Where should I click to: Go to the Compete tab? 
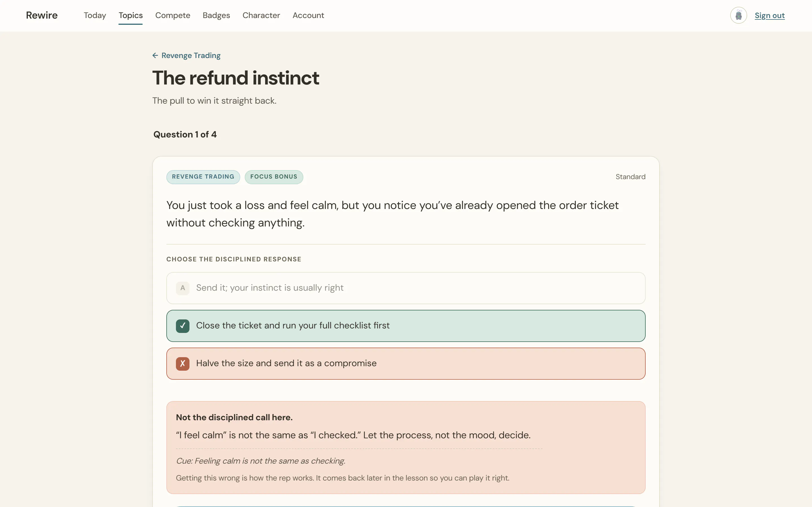point(173,15)
